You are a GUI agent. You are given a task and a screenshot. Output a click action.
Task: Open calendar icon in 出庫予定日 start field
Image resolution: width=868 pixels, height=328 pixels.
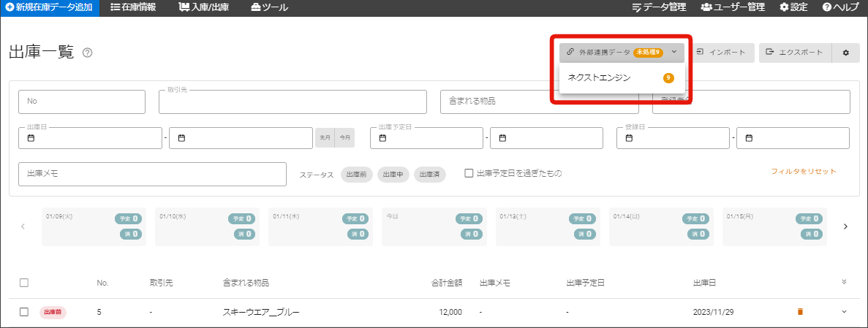pyautogui.click(x=382, y=138)
